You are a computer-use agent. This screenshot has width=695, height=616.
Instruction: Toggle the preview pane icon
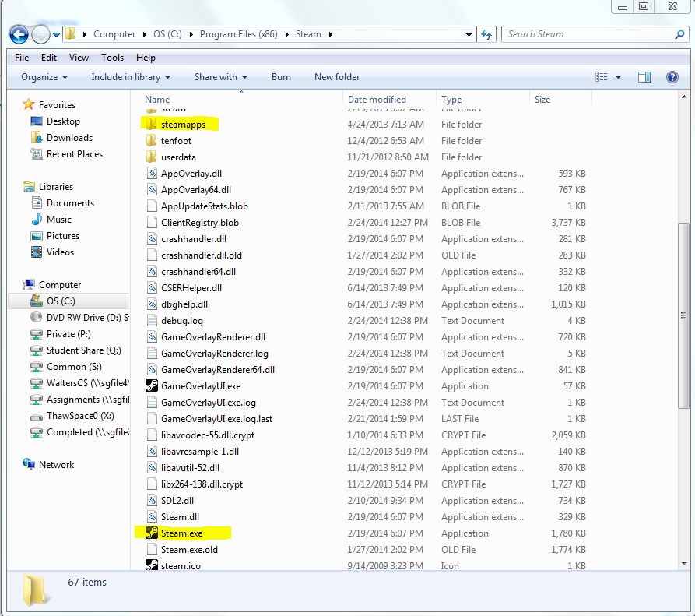tap(644, 77)
